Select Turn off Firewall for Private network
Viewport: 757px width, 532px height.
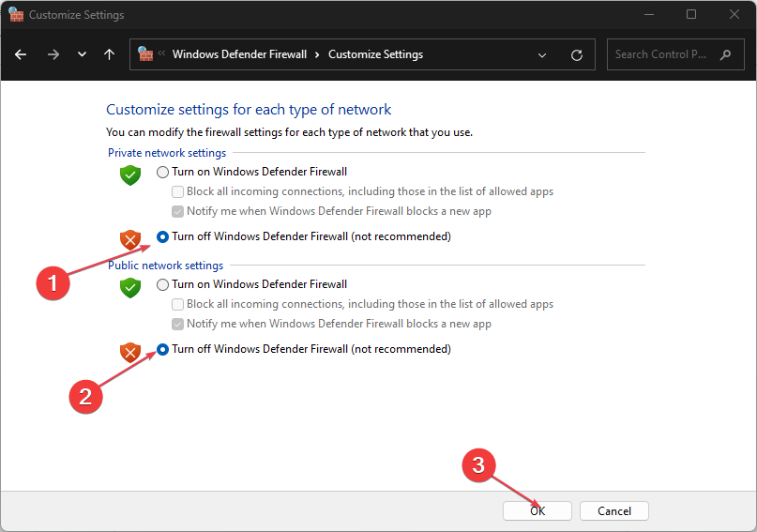point(163,236)
